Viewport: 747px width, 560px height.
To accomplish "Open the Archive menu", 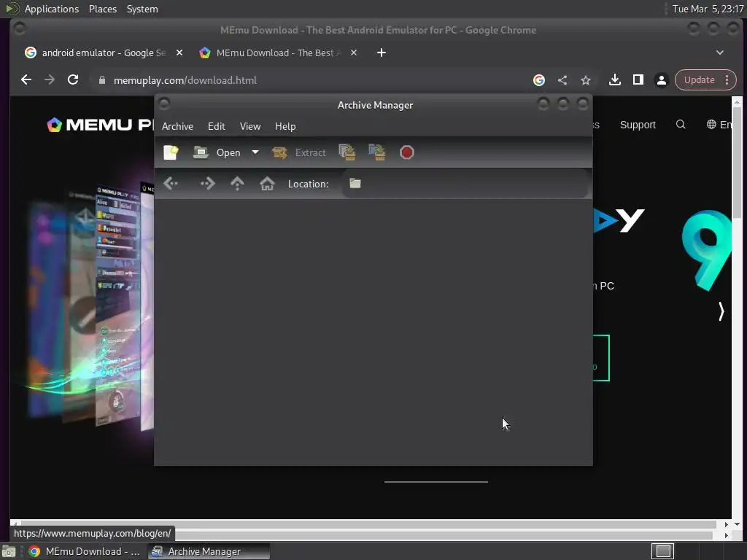I will [177, 126].
